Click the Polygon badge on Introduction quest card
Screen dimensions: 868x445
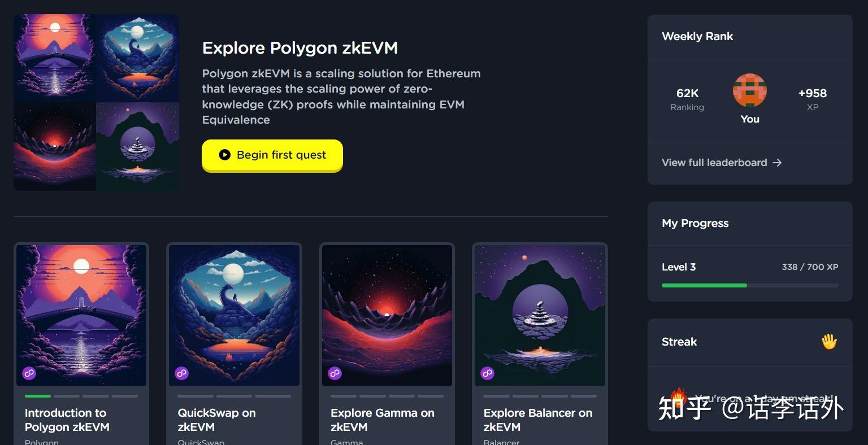tap(29, 373)
